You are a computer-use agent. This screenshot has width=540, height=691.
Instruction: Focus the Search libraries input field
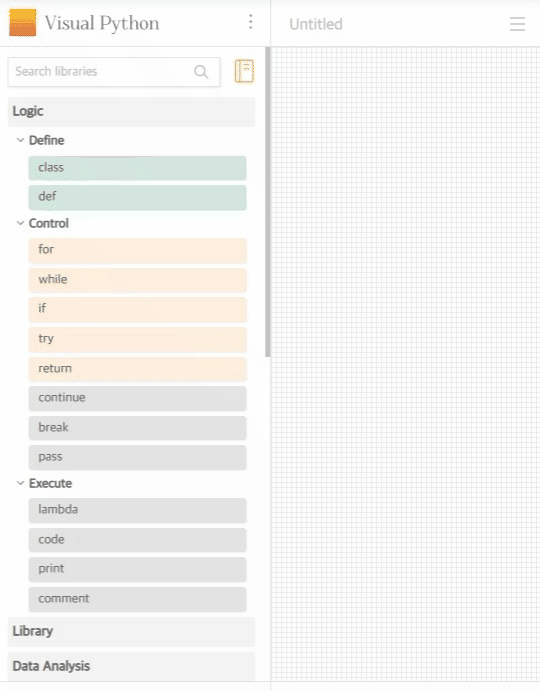coord(114,72)
